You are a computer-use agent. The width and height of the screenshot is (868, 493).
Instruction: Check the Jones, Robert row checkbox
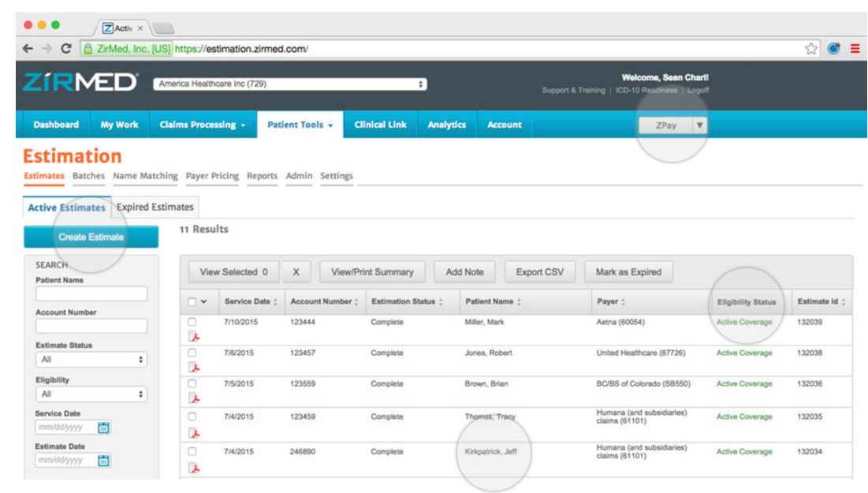click(192, 353)
